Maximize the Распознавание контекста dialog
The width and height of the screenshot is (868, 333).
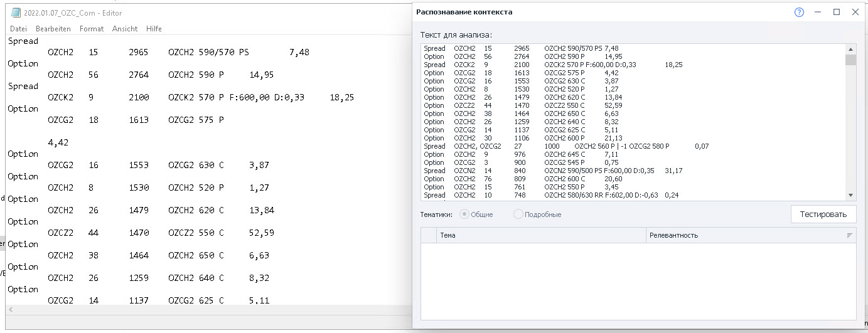(x=837, y=12)
